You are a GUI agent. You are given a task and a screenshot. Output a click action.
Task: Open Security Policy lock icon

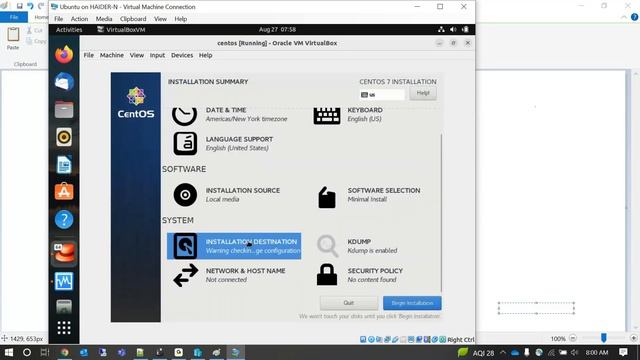coord(327,275)
